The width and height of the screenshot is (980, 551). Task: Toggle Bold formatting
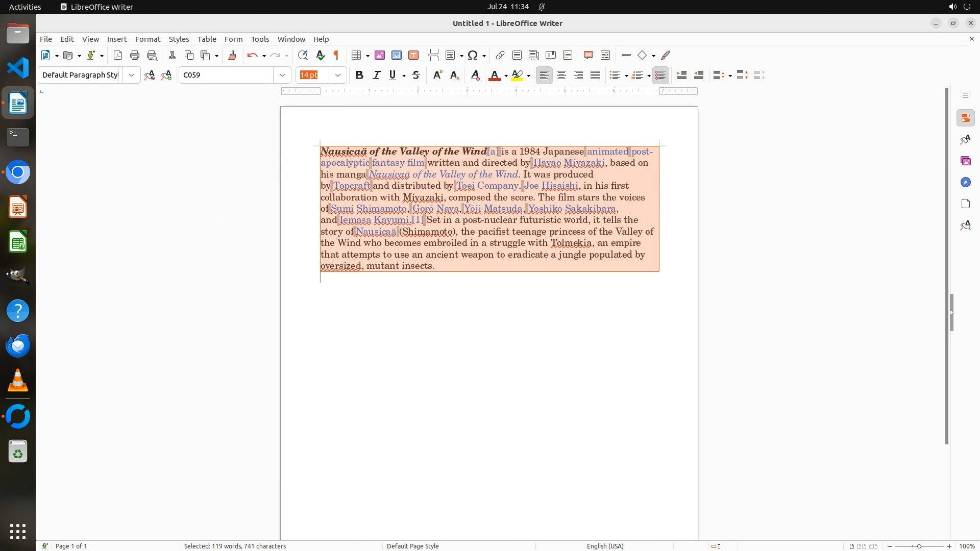point(359,76)
